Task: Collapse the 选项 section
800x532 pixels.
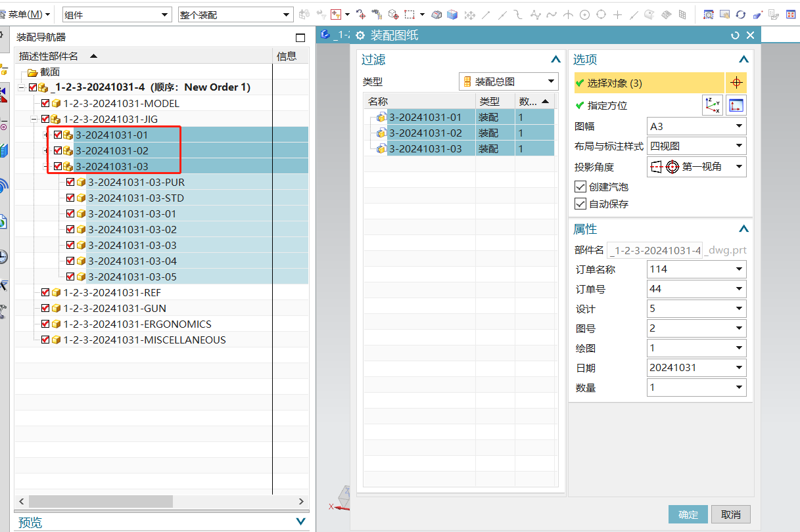Action: click(743, 59)
